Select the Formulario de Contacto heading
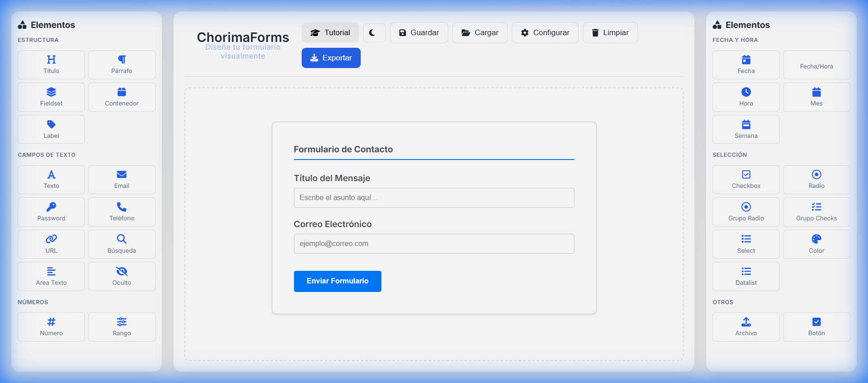Viewport: 868px width, 383px height. tap(343, 149)
